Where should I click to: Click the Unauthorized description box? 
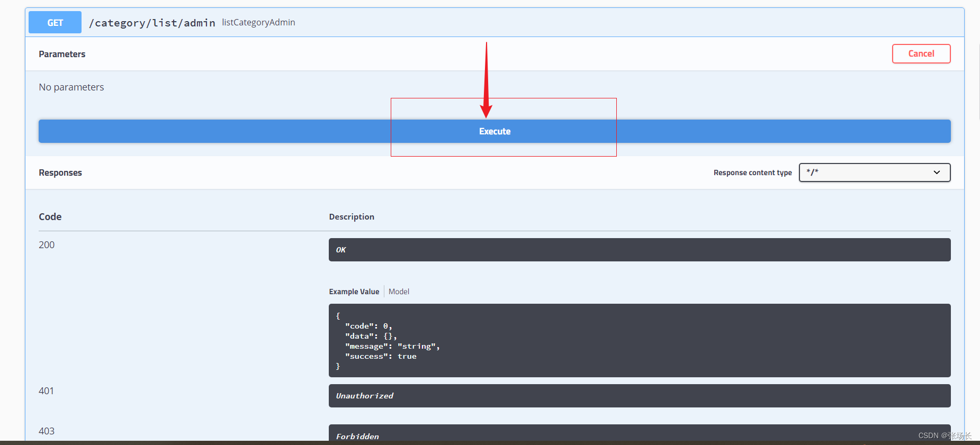(640, 396)
